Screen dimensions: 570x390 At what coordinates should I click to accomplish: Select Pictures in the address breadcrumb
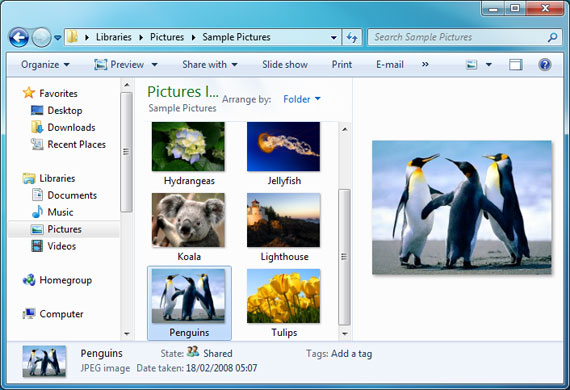coord(167,37)
